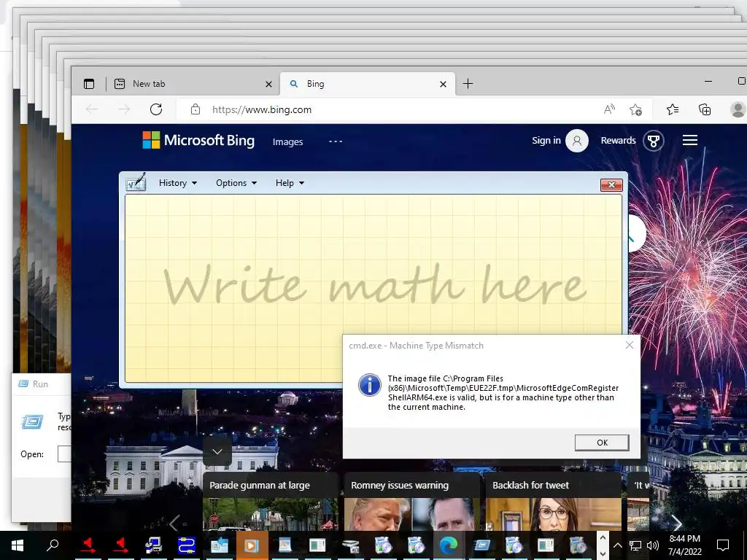This screenshot has width=747, height=560.
Task: Open the Bing more options ellipsis
Action: (336, 141)
